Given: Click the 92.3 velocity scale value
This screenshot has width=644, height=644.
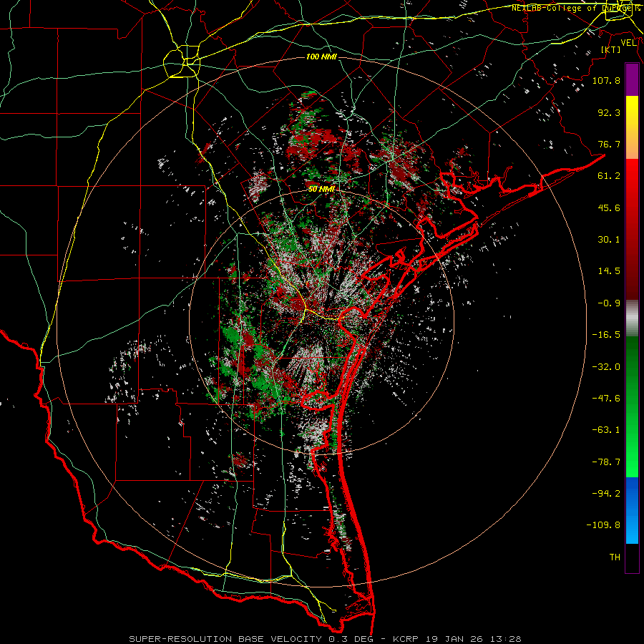Looking at the screenshot, I should [x=609, y=112].
